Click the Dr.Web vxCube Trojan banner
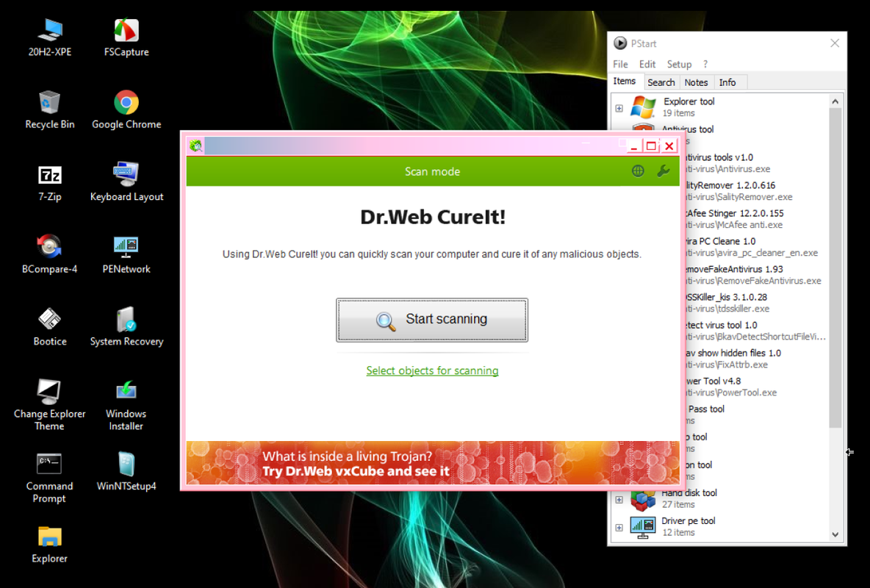Viewport: 870px width, 588px height. tap(432, 463)
